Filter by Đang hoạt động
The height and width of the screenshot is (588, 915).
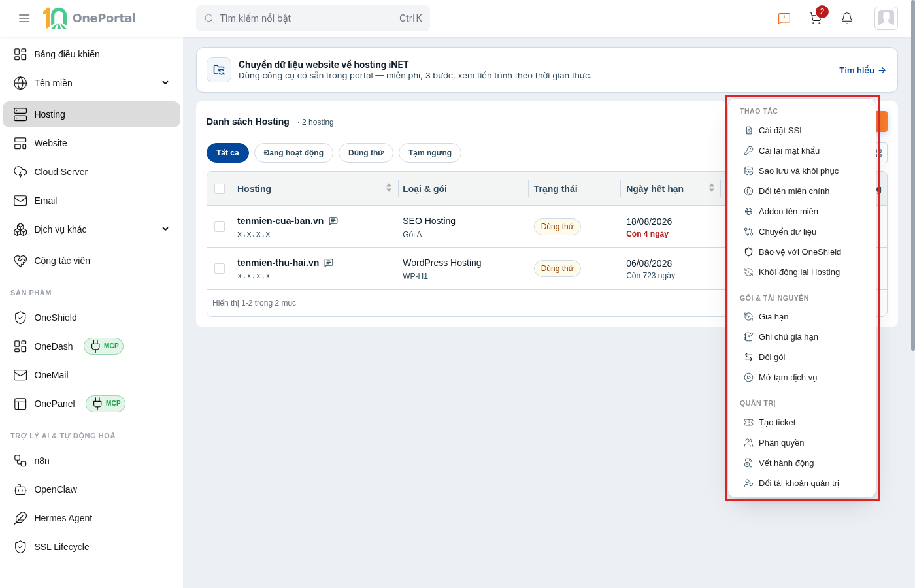pos(293,153)
